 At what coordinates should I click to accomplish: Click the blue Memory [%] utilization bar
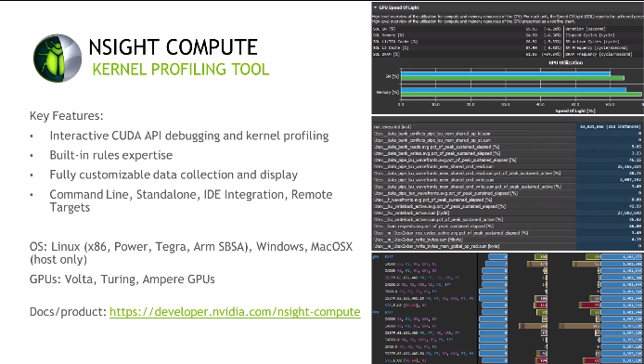(x=513, y=89)
